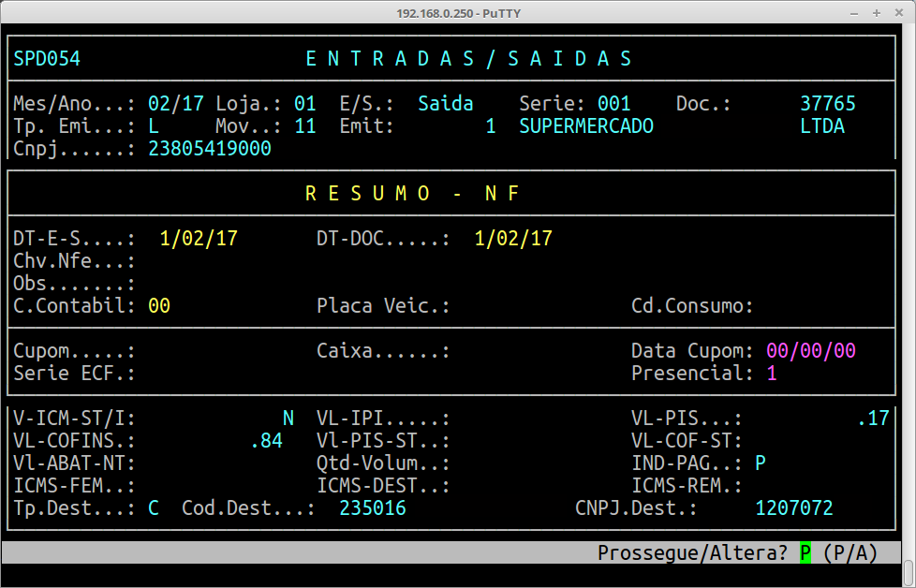Click the PuTTY title bar text

pyautogui.click(x=457, y=13)
